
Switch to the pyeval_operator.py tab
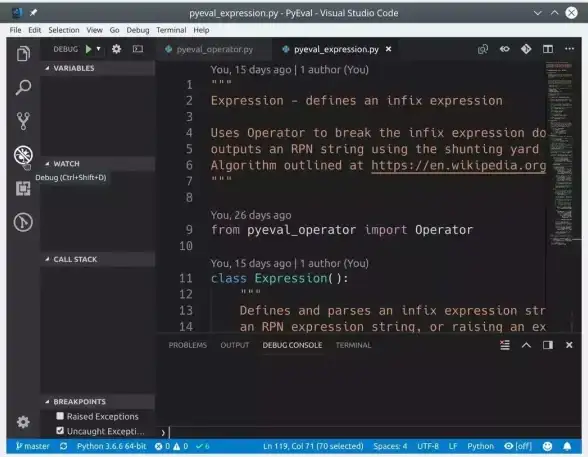(214, 49)
